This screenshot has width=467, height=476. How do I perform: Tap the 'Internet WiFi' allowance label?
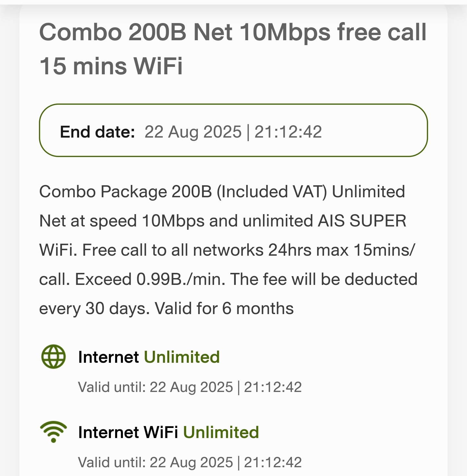[x=128, y=432]
